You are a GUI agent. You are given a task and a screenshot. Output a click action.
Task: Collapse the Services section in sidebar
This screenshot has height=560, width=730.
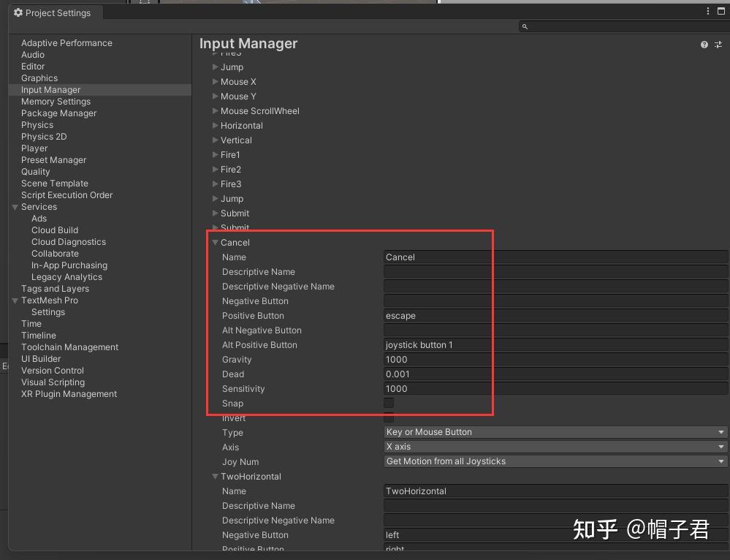click(15, 207)
